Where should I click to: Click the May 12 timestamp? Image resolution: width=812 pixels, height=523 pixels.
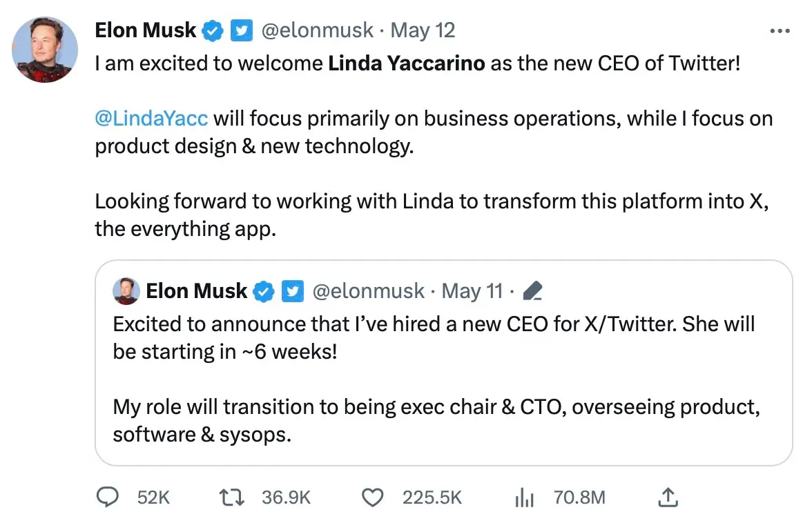[x=423, y=30]
